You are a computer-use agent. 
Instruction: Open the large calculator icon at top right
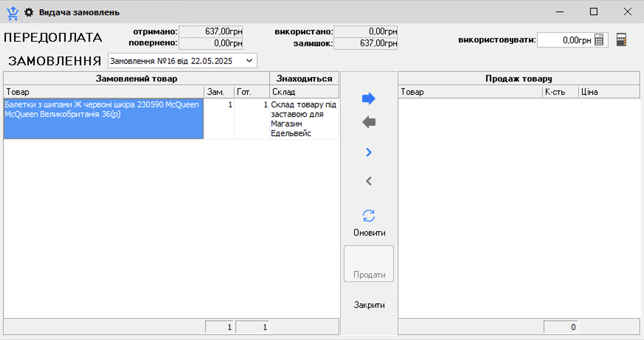click(x=621, y=40)
